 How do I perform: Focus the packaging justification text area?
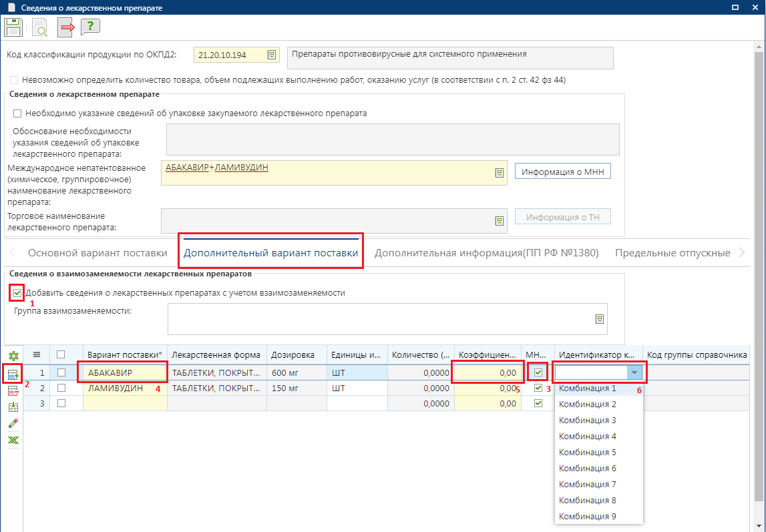pyautogui.click(x=393, y=140)
